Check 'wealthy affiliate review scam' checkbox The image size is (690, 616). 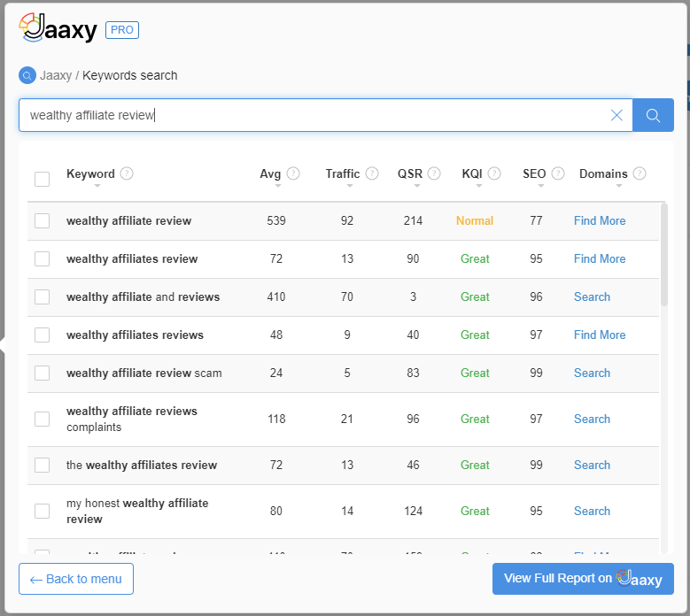pyautogui.click(x=43, y=373)
